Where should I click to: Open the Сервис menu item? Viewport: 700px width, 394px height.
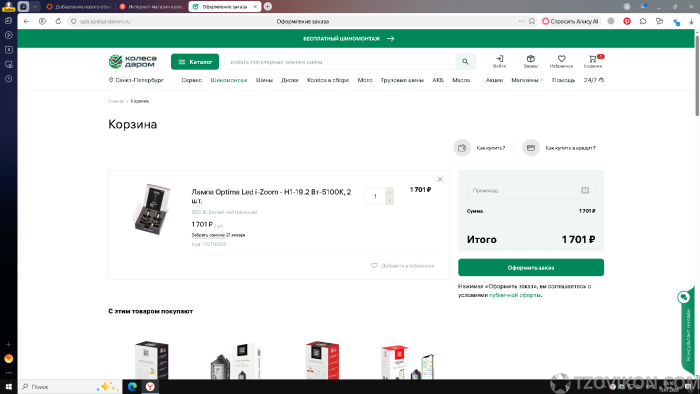click(192, 80)
